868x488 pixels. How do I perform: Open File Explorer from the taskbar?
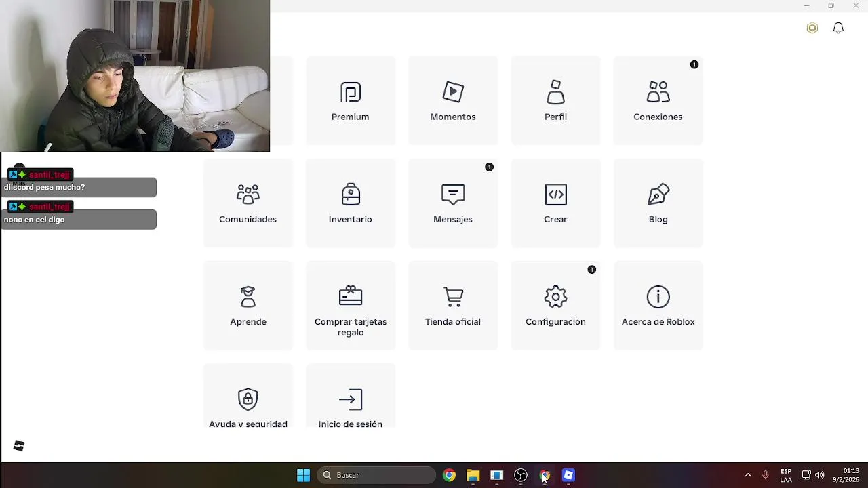(473, 475)
